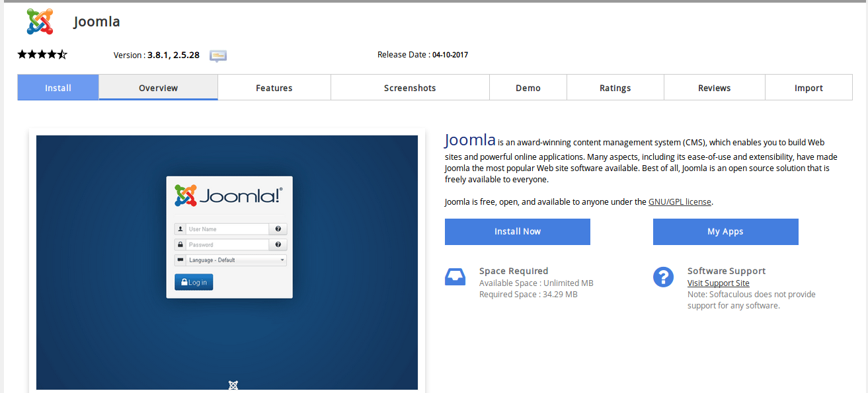Click the Joomla logo icon in the header
The height and width of the screenshot is (393, 868).
(40, 22)
